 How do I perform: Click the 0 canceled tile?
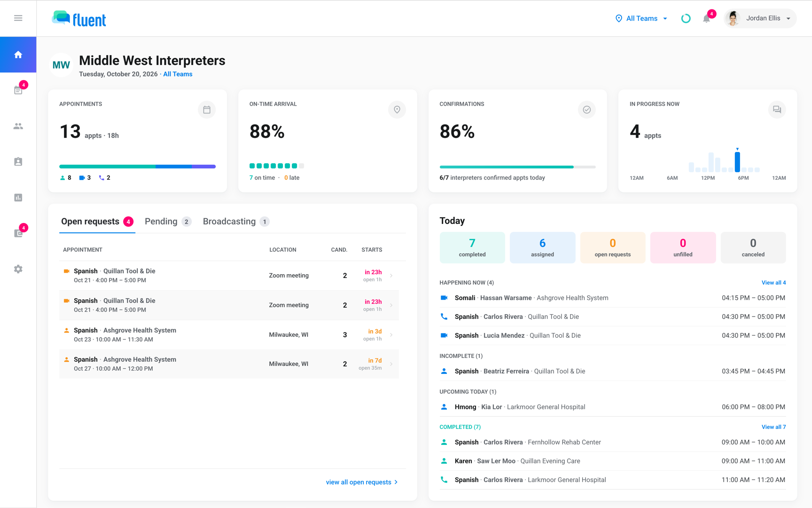(x=753, y=247)
